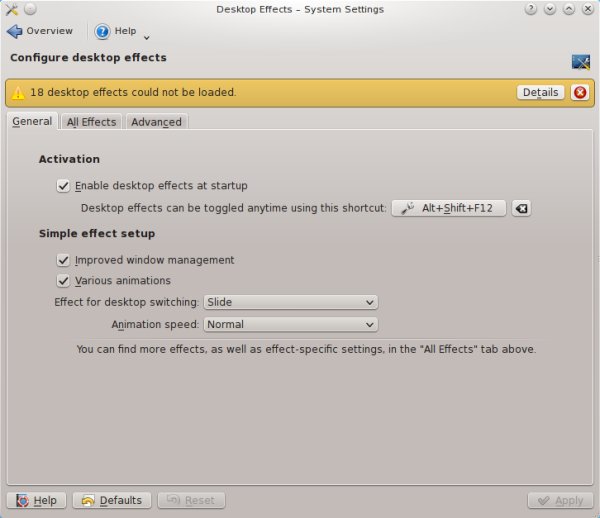Click the bottom Help button

coord(36,500)
